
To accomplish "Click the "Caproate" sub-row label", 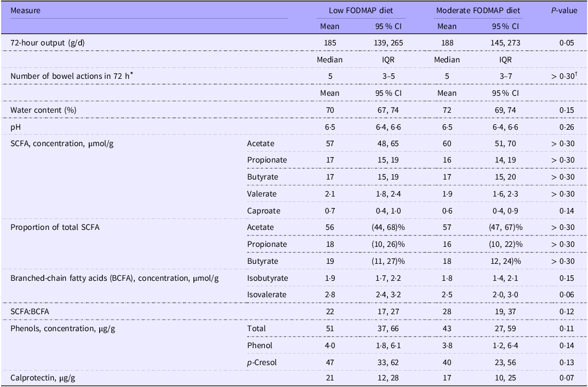I will click(x=264, y=211).
